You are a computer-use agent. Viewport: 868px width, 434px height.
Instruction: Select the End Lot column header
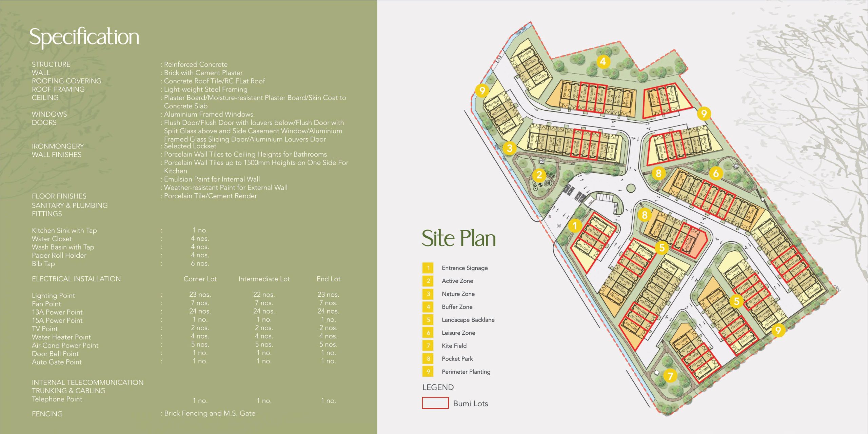tap(328, 279)
